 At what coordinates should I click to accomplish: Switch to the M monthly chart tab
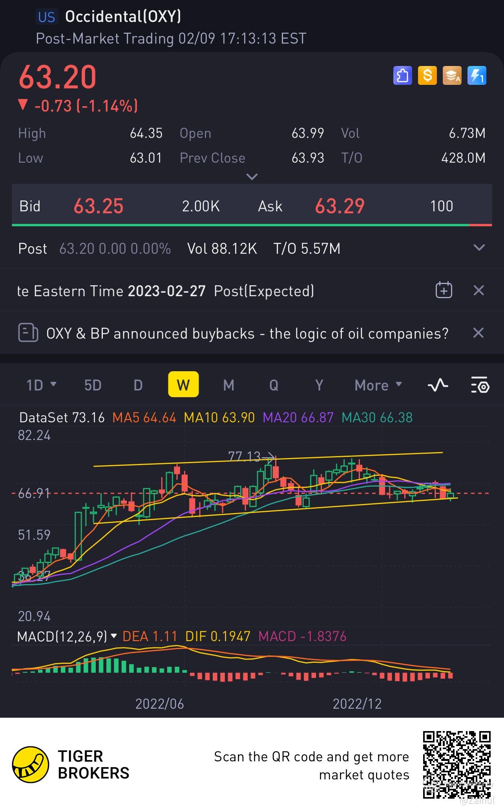[229, 385]
